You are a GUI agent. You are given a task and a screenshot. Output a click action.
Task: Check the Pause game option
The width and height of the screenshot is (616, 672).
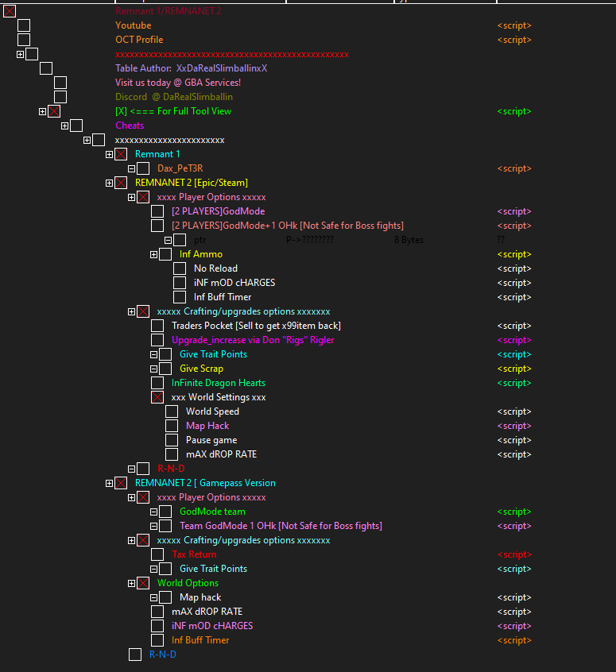172,440
